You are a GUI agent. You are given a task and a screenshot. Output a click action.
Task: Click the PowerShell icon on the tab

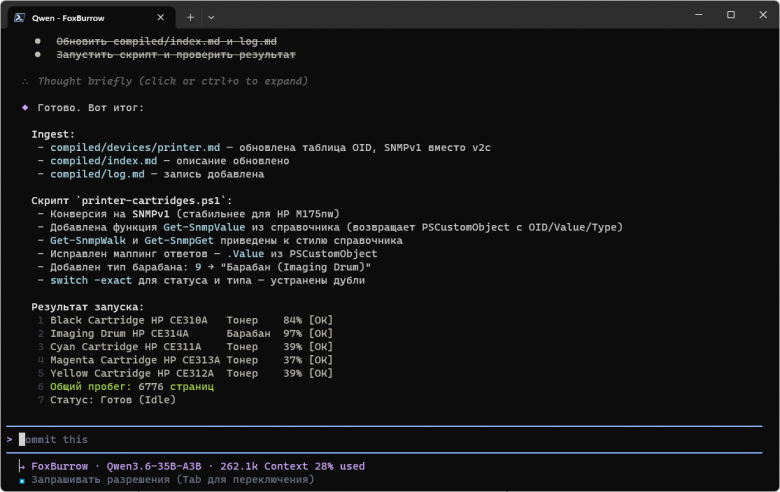pos(19,18)
